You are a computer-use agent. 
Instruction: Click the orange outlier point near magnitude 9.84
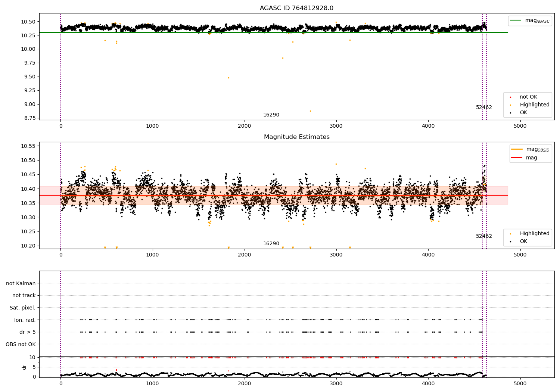click(x=283, y=58)
